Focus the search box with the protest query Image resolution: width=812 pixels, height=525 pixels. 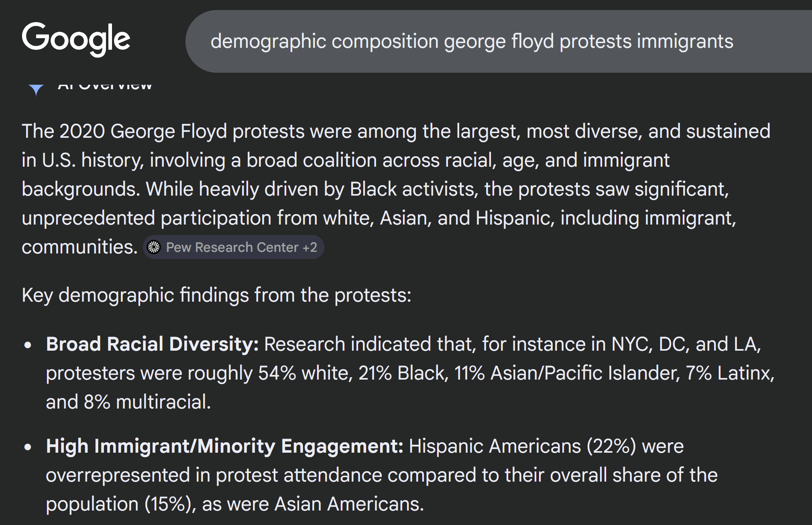(498, 41)
